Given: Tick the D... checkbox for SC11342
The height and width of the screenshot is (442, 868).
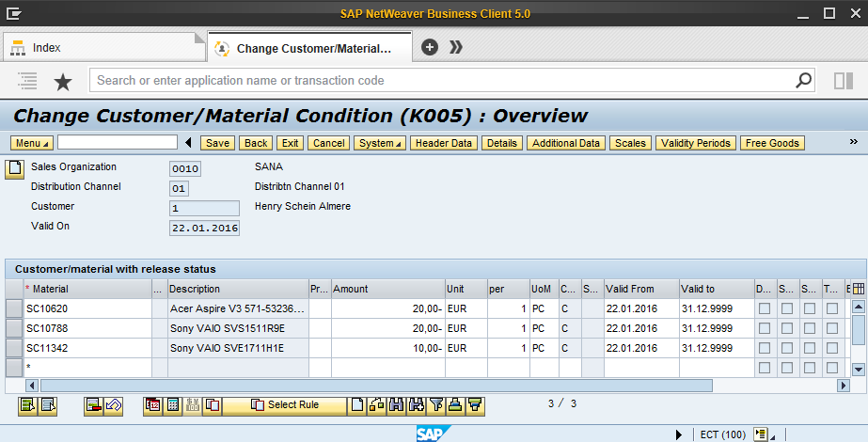Looking at the screenshot, I should pos(765,348).
